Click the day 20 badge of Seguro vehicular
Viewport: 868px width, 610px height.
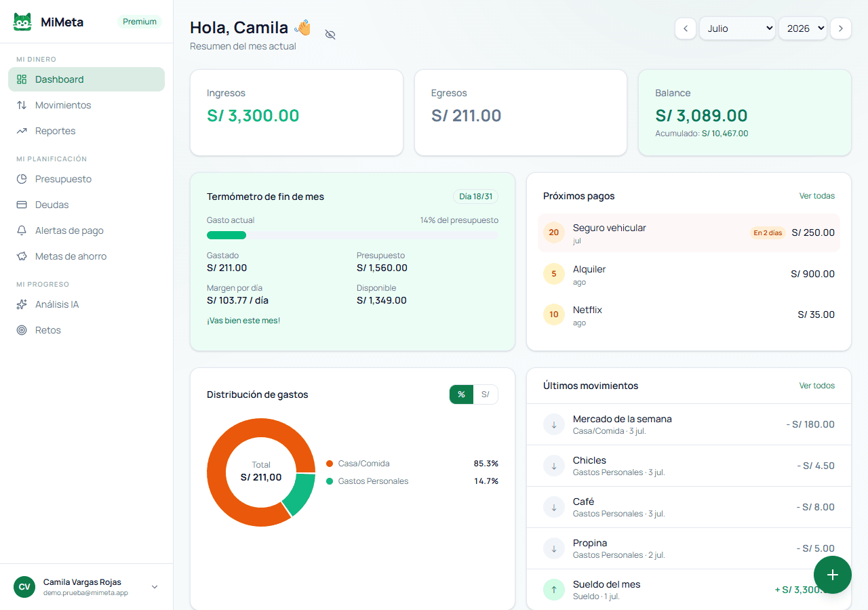point(554,232)
